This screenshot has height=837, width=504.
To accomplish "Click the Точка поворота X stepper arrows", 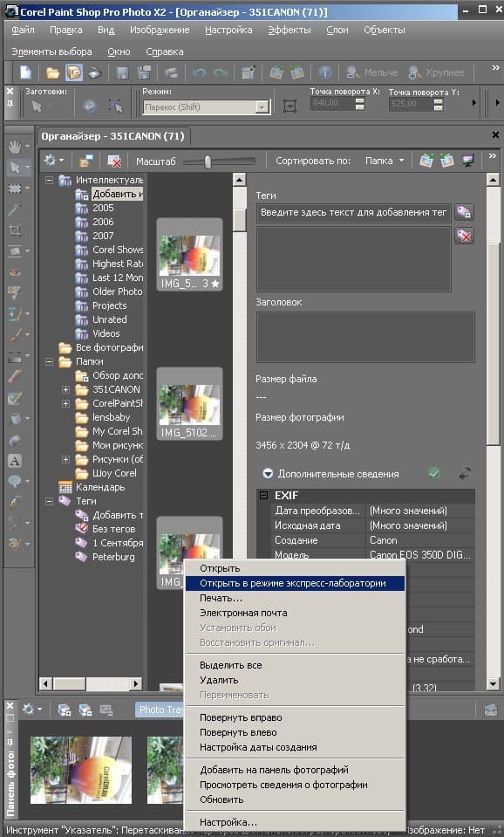I will coord(360,104).
